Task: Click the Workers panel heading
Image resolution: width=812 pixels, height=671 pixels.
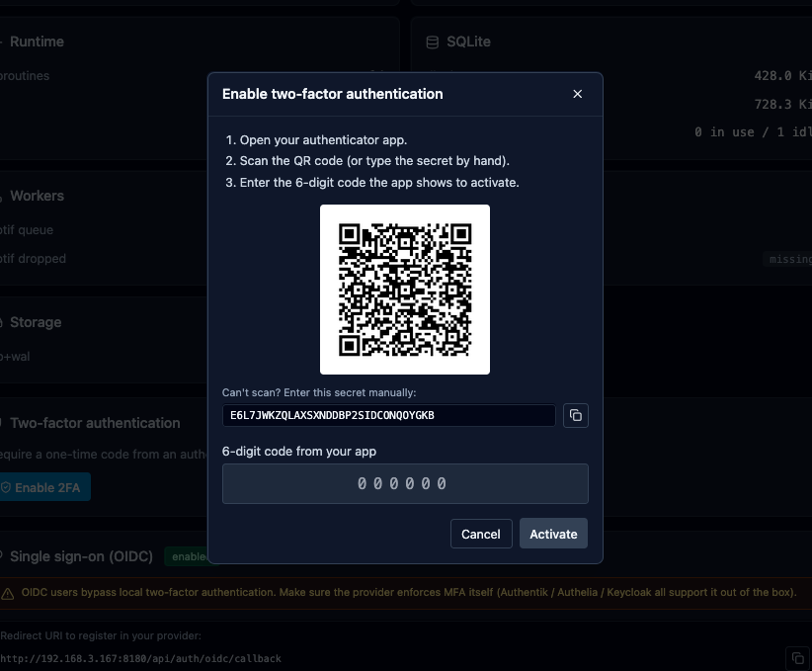Action: [x=37, y=196]
